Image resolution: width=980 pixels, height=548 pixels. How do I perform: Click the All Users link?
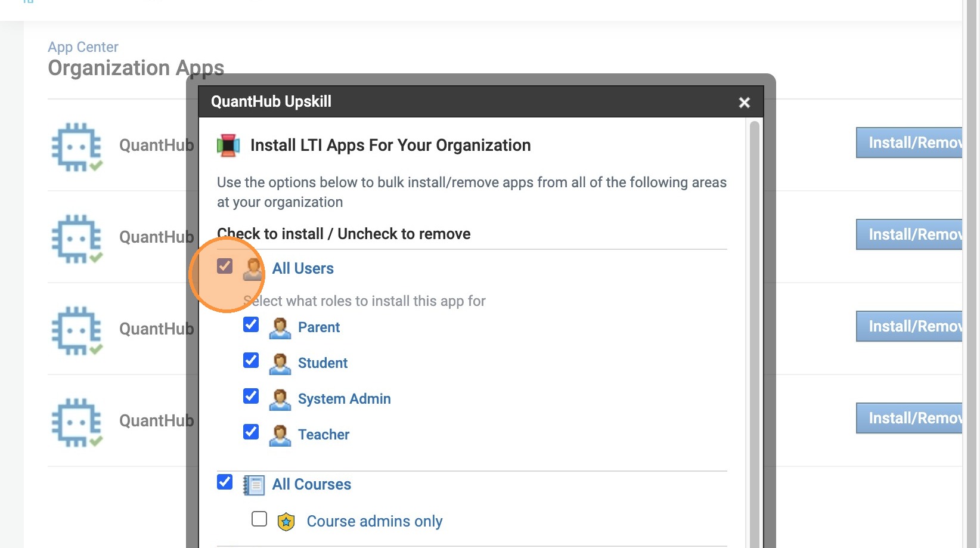tap(303, 269)
